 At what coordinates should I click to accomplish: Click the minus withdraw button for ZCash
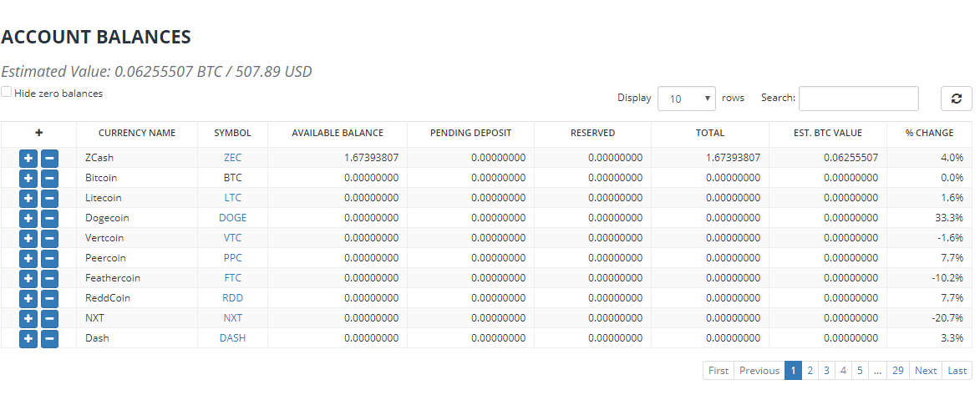tap(49, 158)
